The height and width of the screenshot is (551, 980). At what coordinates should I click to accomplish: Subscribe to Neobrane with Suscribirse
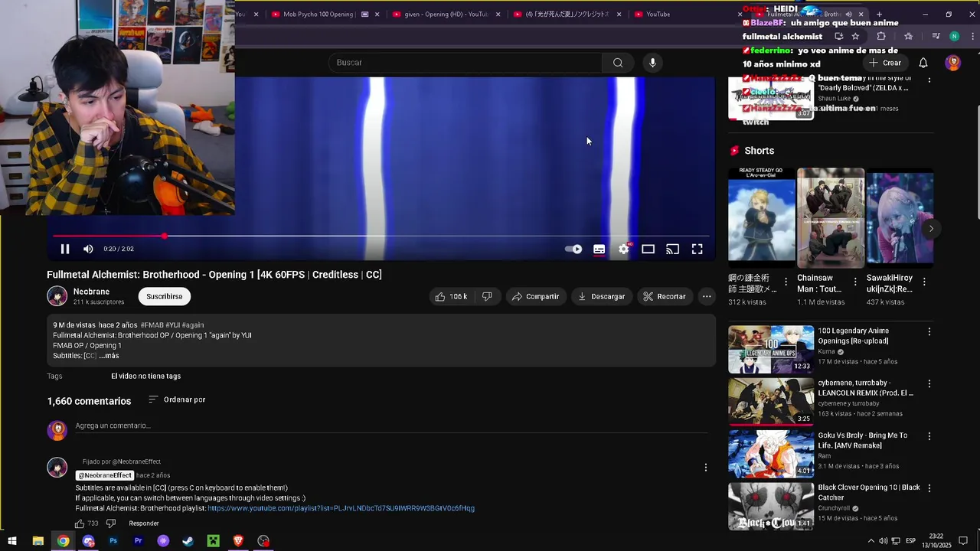[x=165, y=296]
